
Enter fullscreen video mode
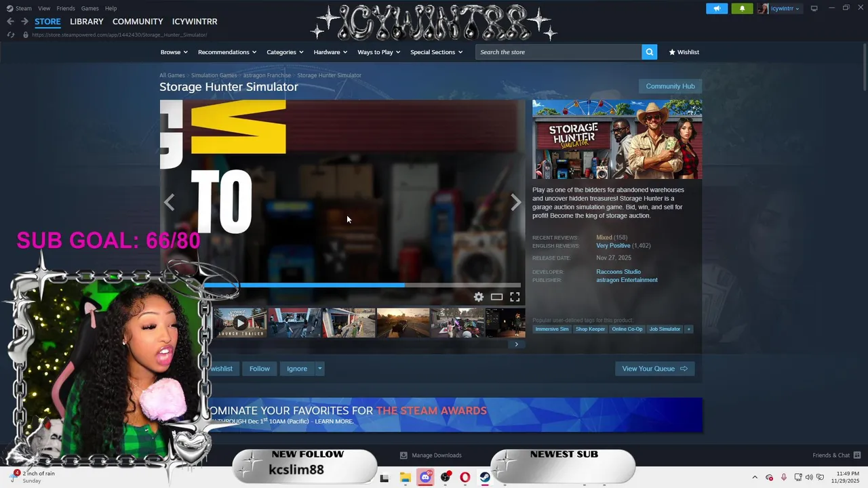pos(515,297)
